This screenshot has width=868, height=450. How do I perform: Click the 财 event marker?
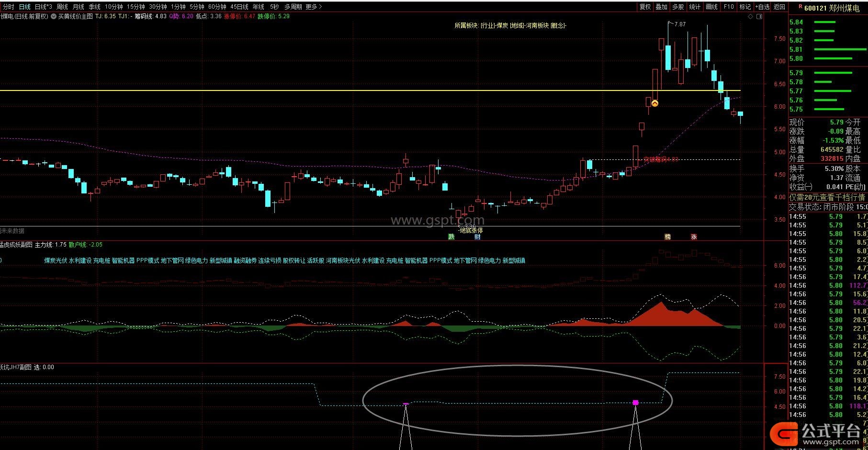click(x=477, y=236)
